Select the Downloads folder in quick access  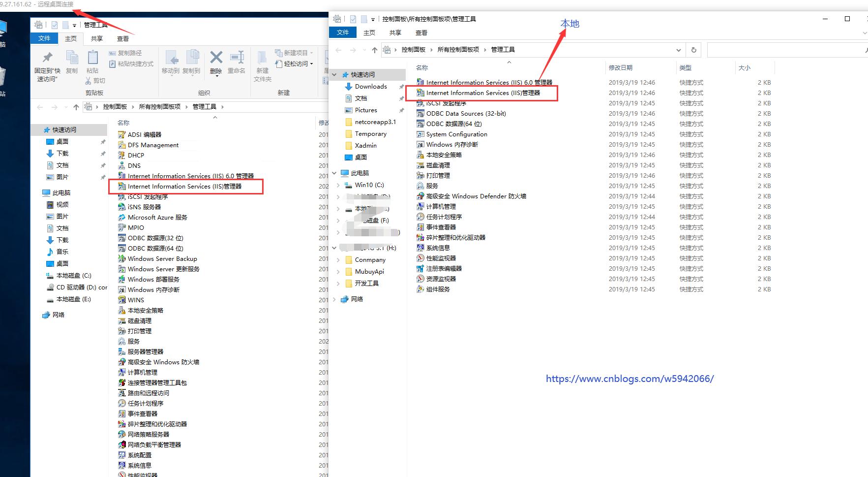(x=371, y=87)
